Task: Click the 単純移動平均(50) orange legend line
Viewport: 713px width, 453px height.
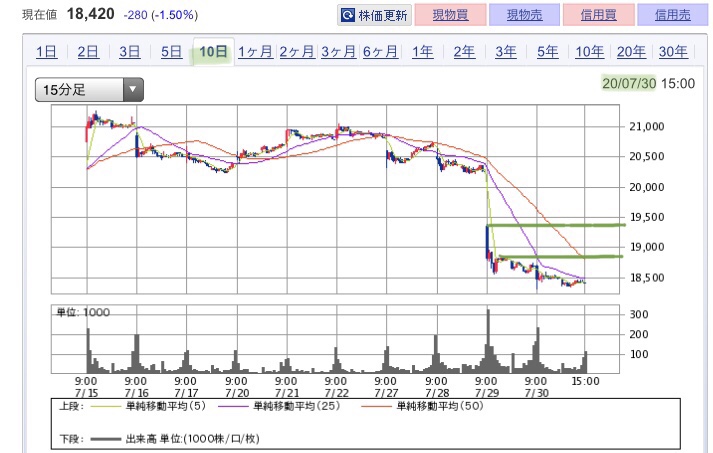Action: click(376, 406)
